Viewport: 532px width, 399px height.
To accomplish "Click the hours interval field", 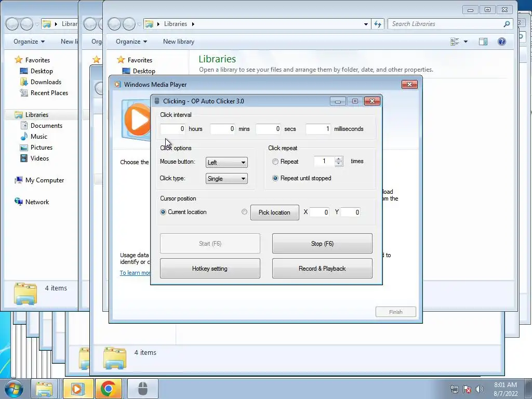I will (172, 129).
